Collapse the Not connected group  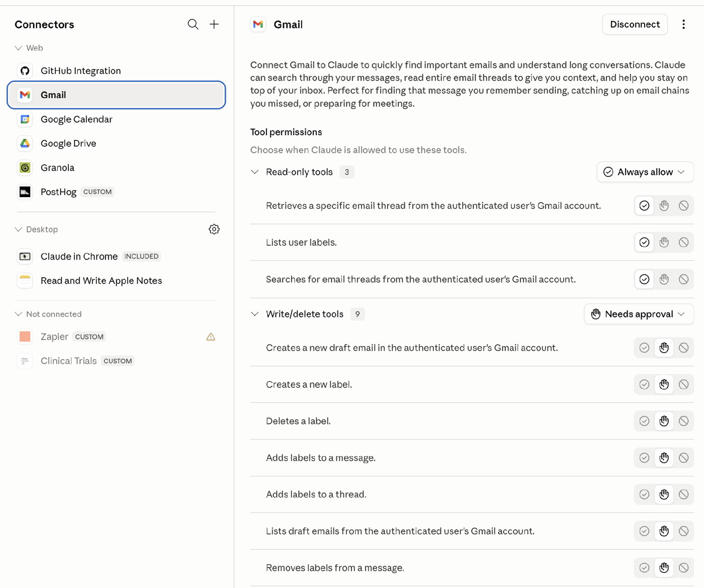[x=19, y=314]
